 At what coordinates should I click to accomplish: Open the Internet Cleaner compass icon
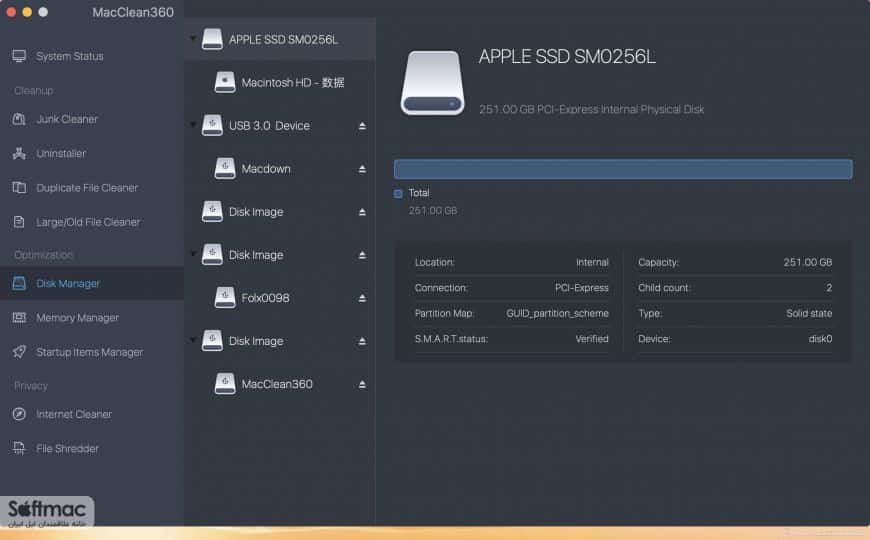tap(19, 414)
